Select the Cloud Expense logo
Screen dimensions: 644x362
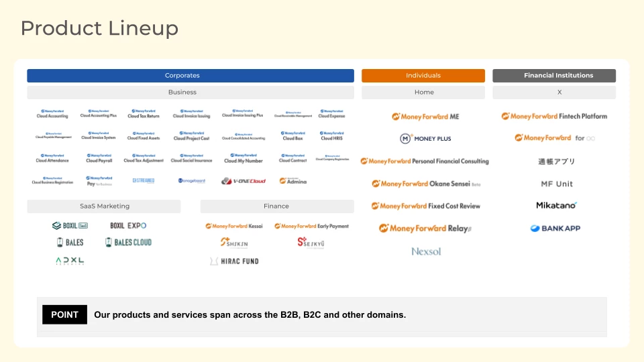click(332, 114)
